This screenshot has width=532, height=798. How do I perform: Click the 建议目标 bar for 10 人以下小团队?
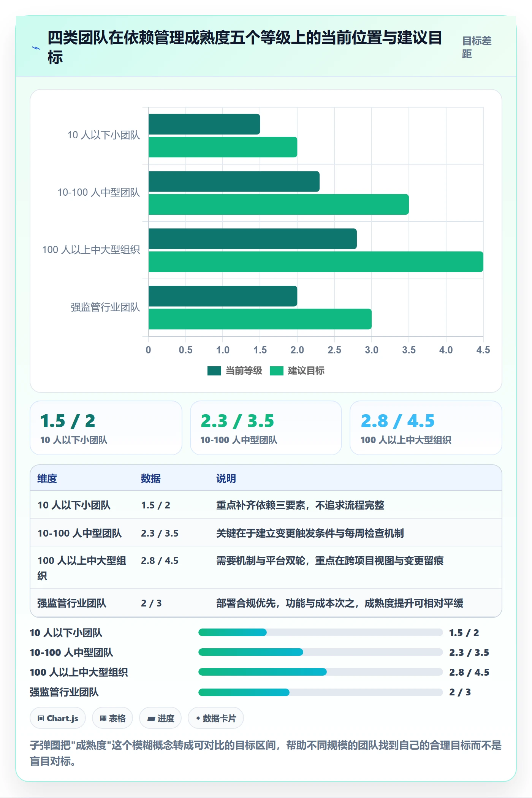223,147
